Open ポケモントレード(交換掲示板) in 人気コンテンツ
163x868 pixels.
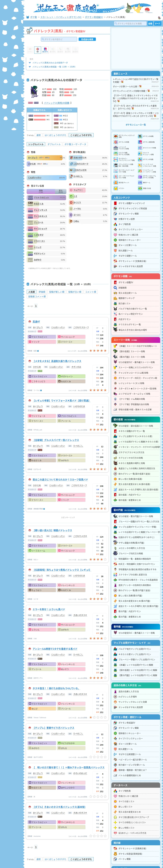(x=132, y=261)
